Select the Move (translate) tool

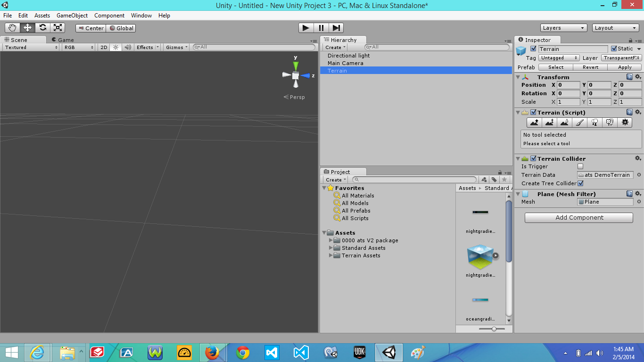tap(27, 28)
